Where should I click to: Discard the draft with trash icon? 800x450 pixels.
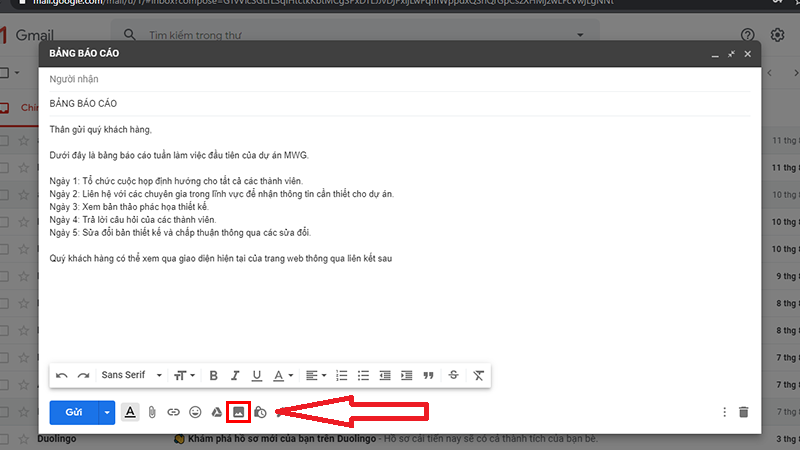click(x=743, y=412)
